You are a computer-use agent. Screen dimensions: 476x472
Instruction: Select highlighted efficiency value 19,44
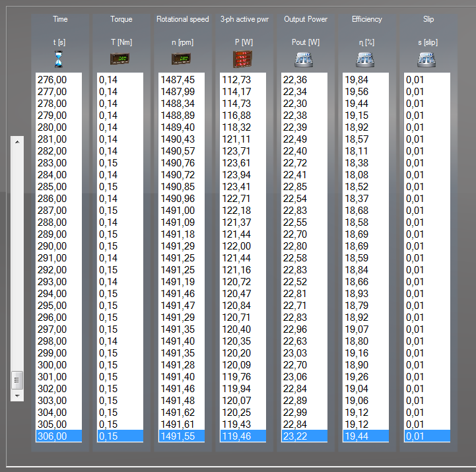point(366,436)
